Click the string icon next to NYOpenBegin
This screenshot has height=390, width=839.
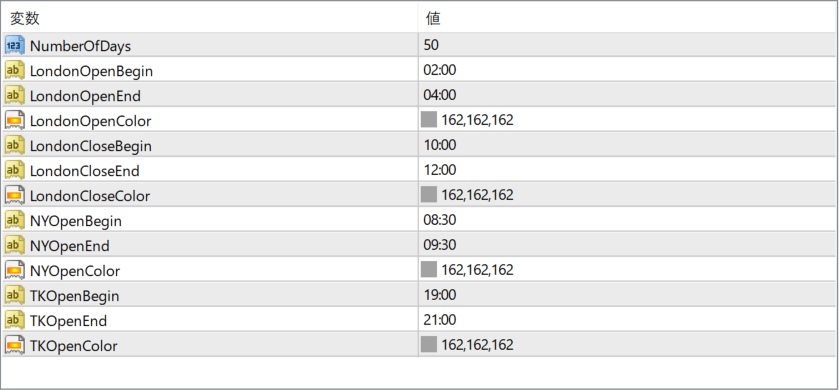point(14,220)
